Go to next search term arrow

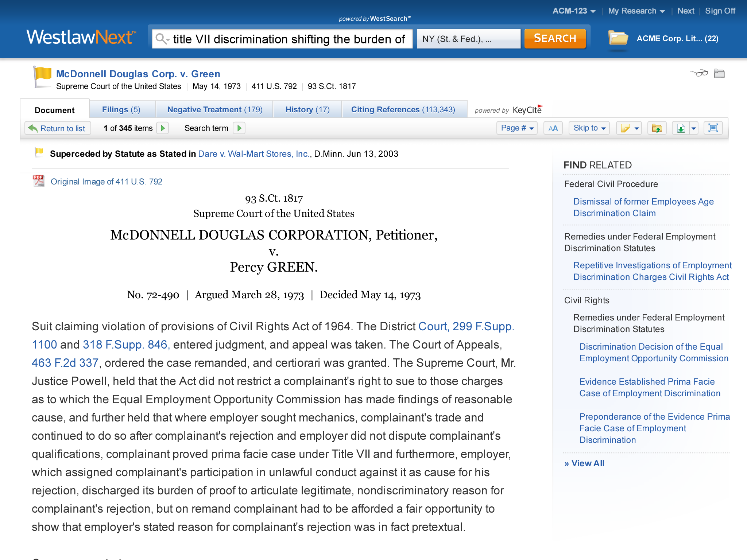pyautogui.click(x=239, y=128)
